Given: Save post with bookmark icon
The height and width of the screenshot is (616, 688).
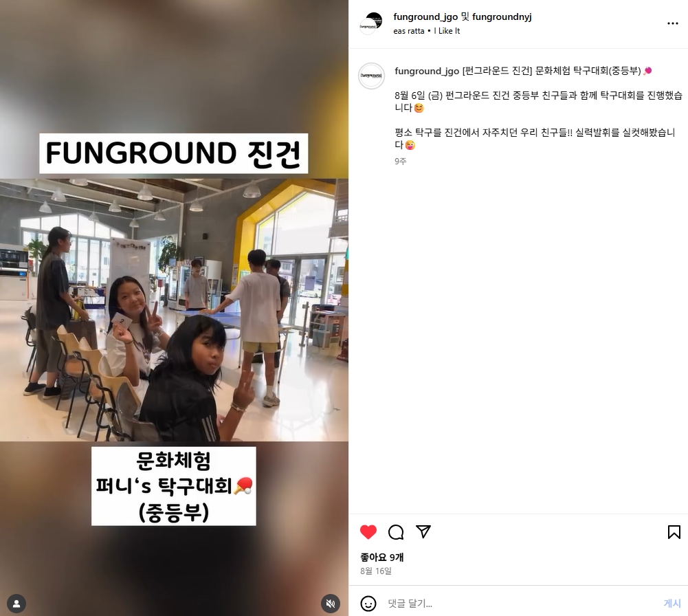Looking at the screenshot, I should pyautogui.click(x=674, y=531).
